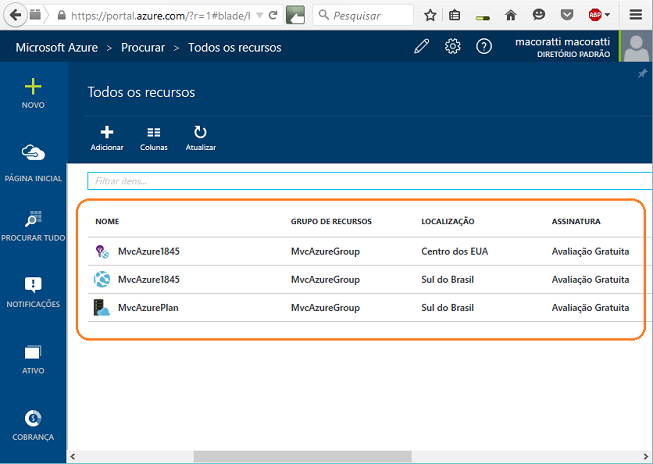This screenshot has height=464, width=653.
Task: Open Pocket icon in browser toolbar
Action: pos(567,15)
